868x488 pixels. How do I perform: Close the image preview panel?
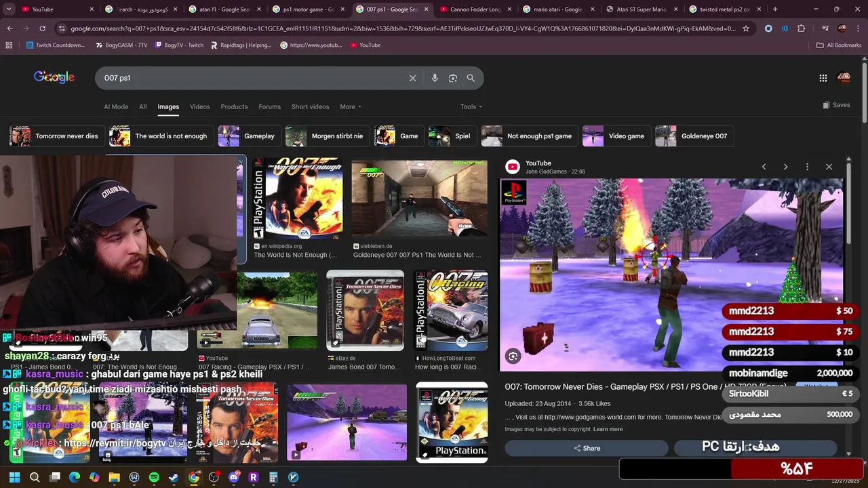pyautogui.click(x=829, y=167)
